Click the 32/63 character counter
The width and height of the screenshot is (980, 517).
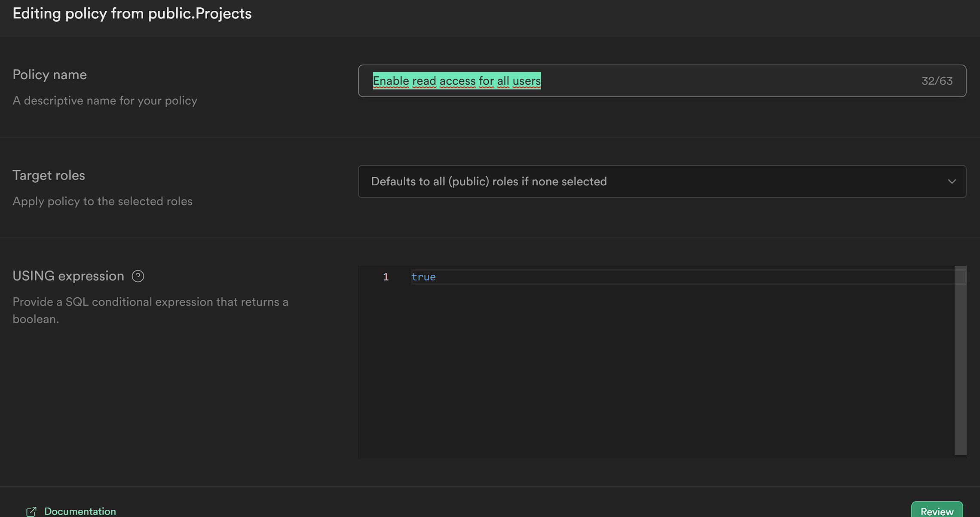pyautogui.click(x=937, y=81)
